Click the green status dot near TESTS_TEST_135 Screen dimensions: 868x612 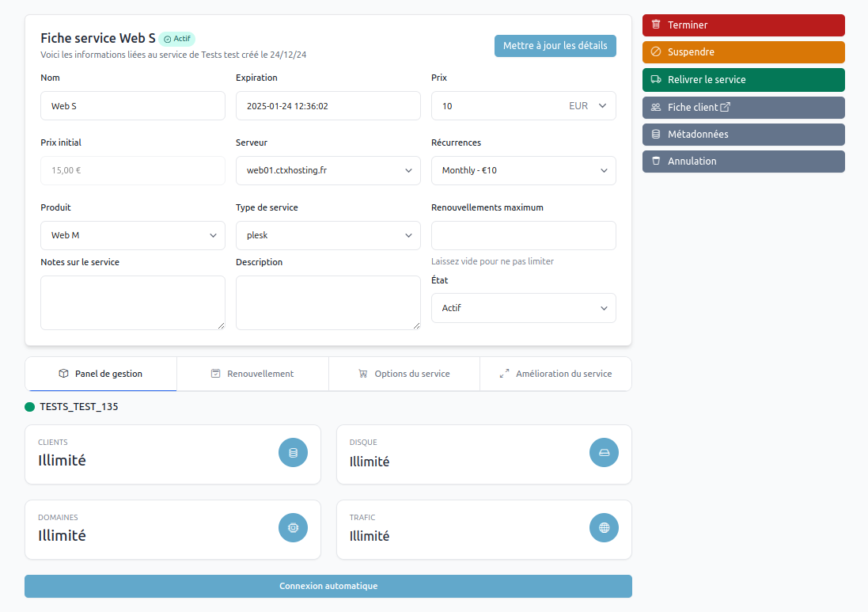[30, 407]
